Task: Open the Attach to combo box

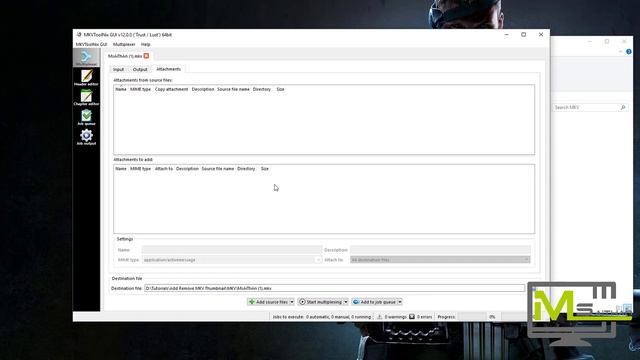Action: click(440, 260)
